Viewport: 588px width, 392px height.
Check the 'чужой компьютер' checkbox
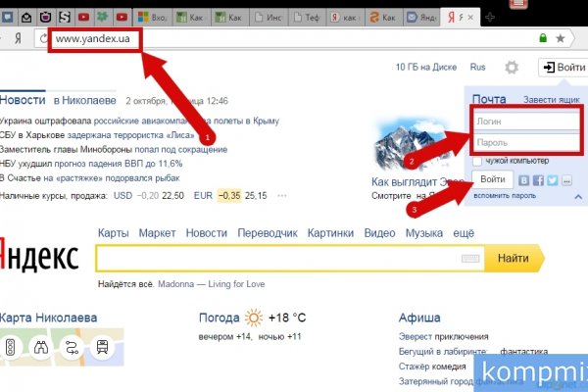(477, 160)
